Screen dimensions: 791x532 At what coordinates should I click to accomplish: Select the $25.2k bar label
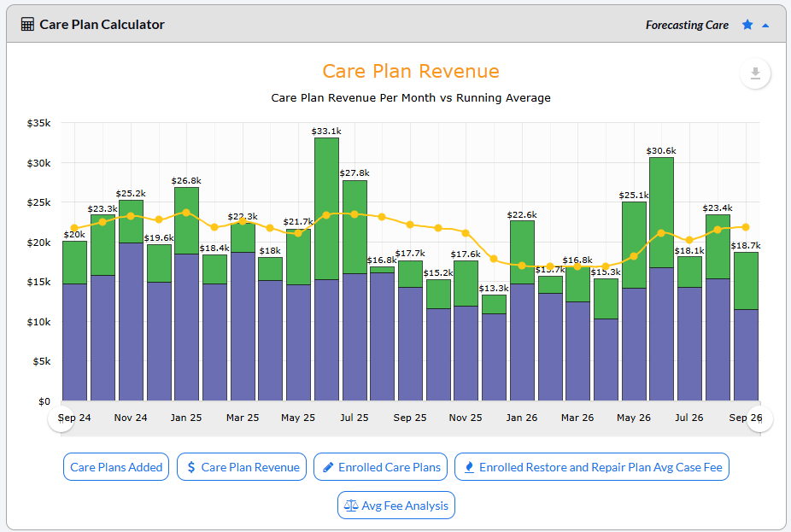131,194
